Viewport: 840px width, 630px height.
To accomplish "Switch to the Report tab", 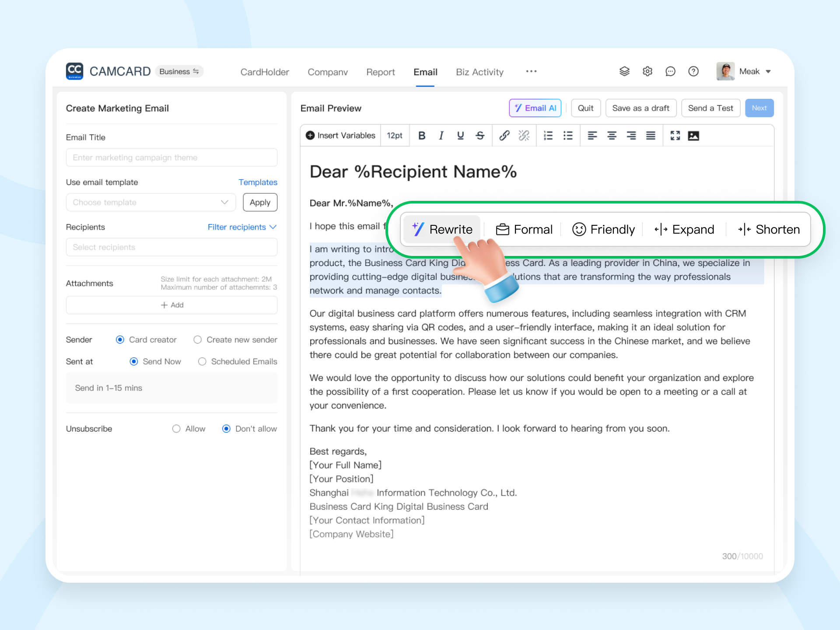I will pos(381,72).
